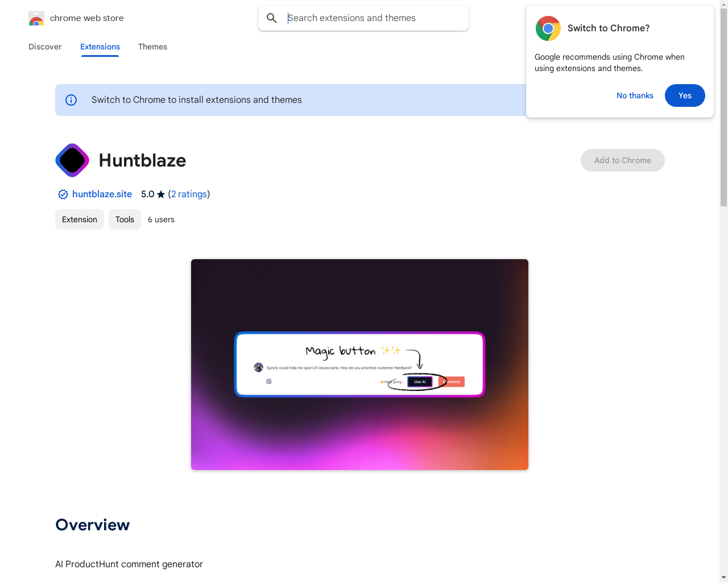The width and height of the screenshot is (728, 582).
Task: Click the Switch to Chrome? popup heading
Action: tap(609, 28)
